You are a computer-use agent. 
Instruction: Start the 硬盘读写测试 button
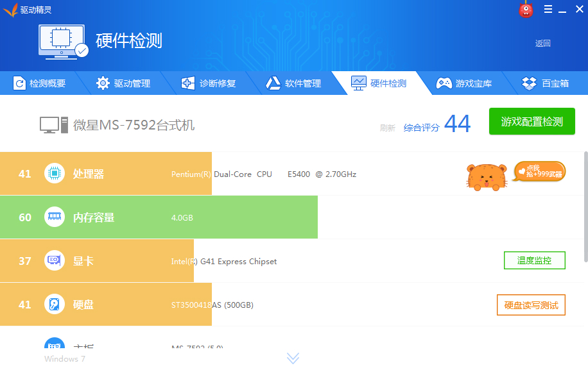coord(531,305)
